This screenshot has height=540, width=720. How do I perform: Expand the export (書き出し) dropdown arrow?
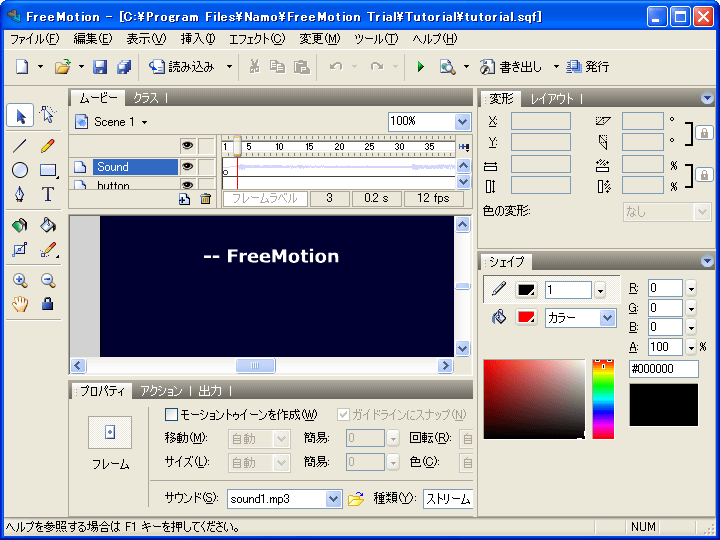(556, 67)
